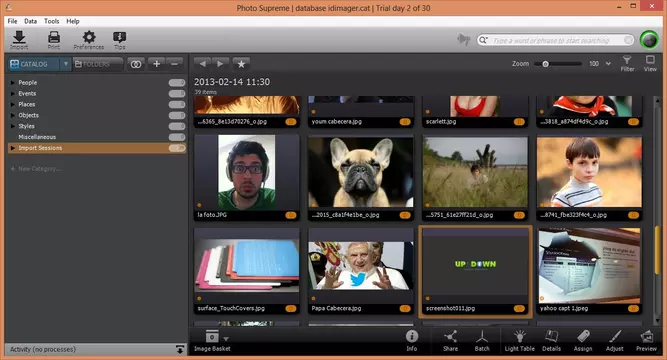Toggle the People count pill

click(177, 83)
